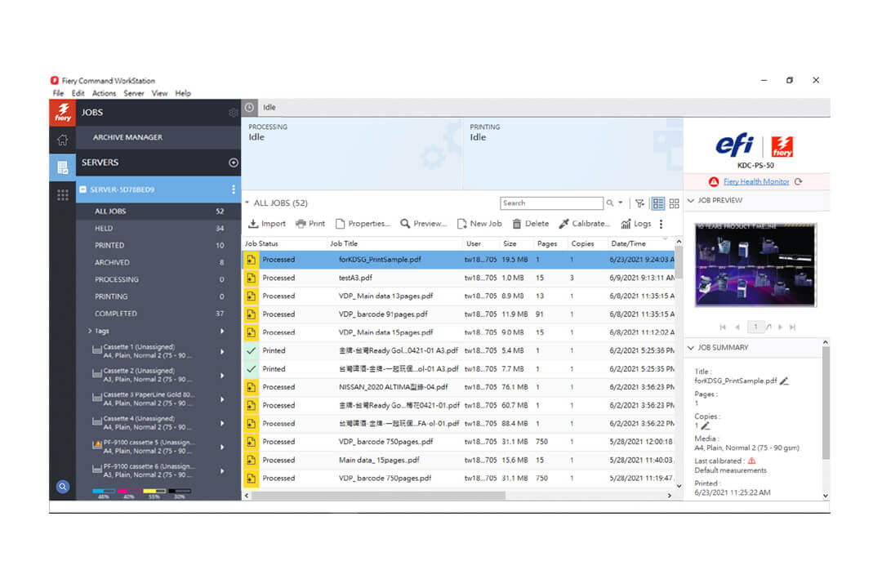Click the toner level color bars
The image size is (882, 588).
[141, 493]
